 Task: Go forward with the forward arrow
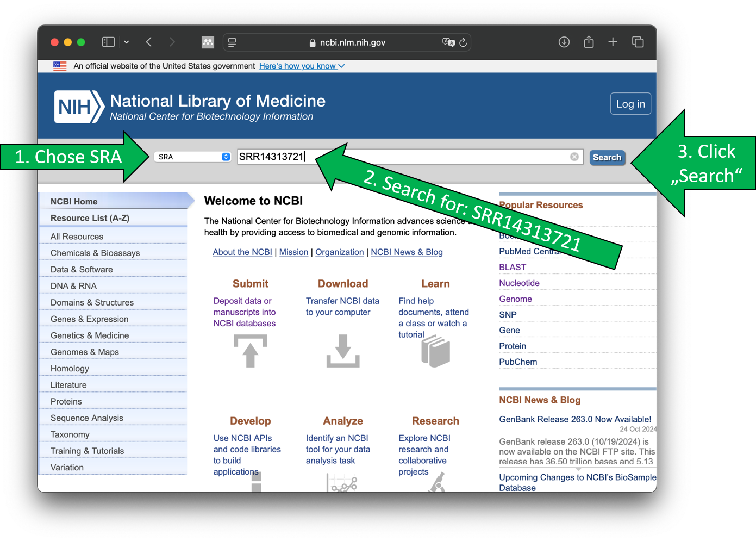point(172,42)
